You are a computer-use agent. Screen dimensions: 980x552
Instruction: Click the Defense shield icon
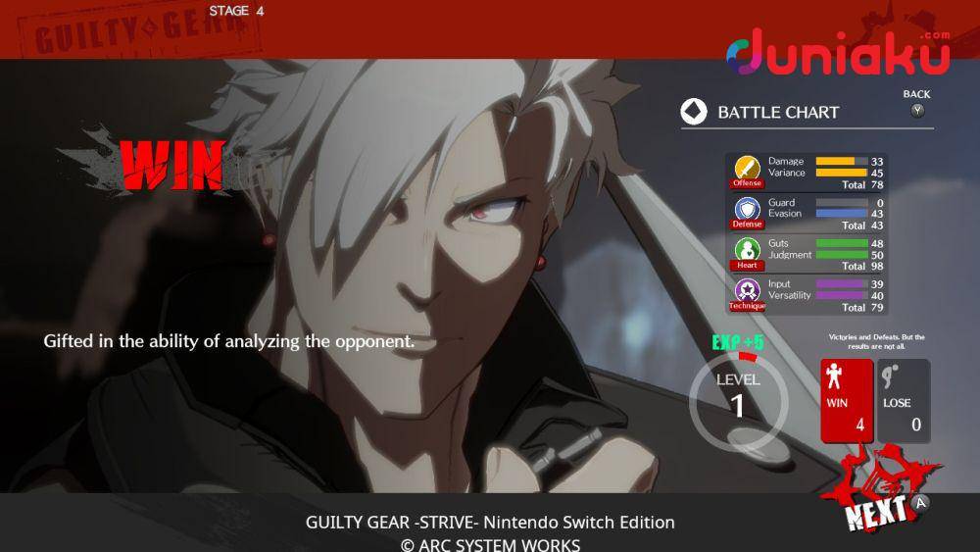tap(747, 209)
